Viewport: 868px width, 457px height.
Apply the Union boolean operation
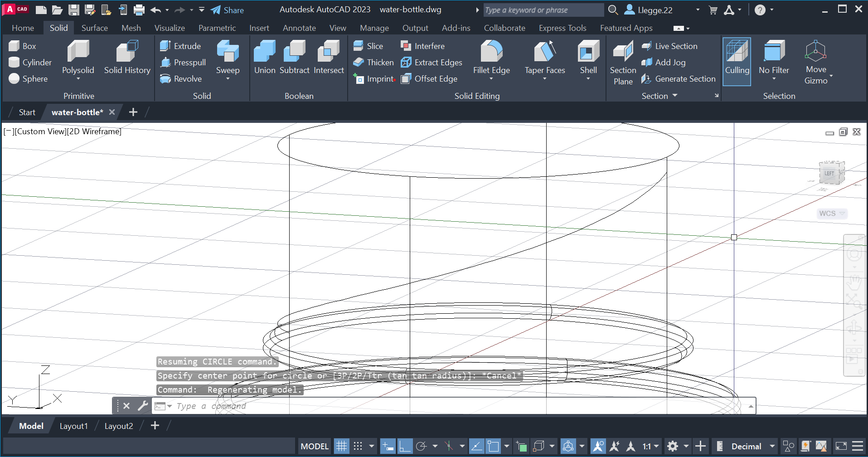coord(265,58)
